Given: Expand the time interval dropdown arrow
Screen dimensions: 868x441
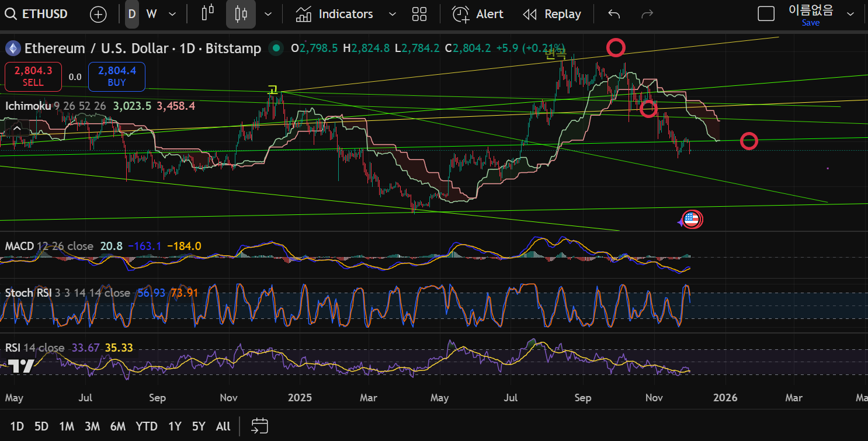Looking at the screenshot, I should 172,14.
